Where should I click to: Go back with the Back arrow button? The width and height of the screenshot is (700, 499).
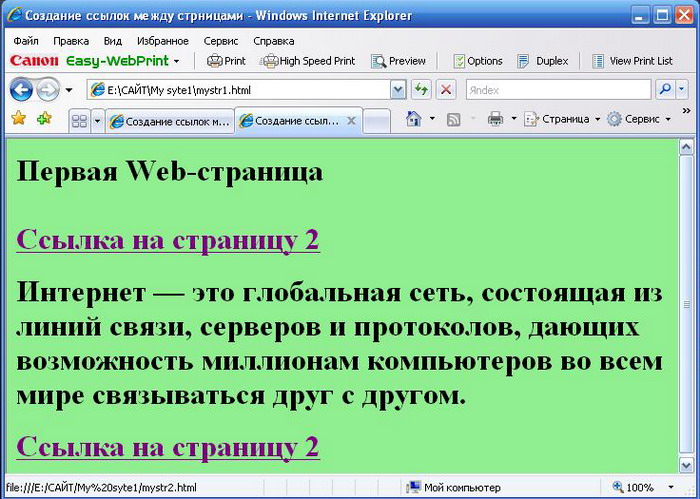[x=21, y=90]
